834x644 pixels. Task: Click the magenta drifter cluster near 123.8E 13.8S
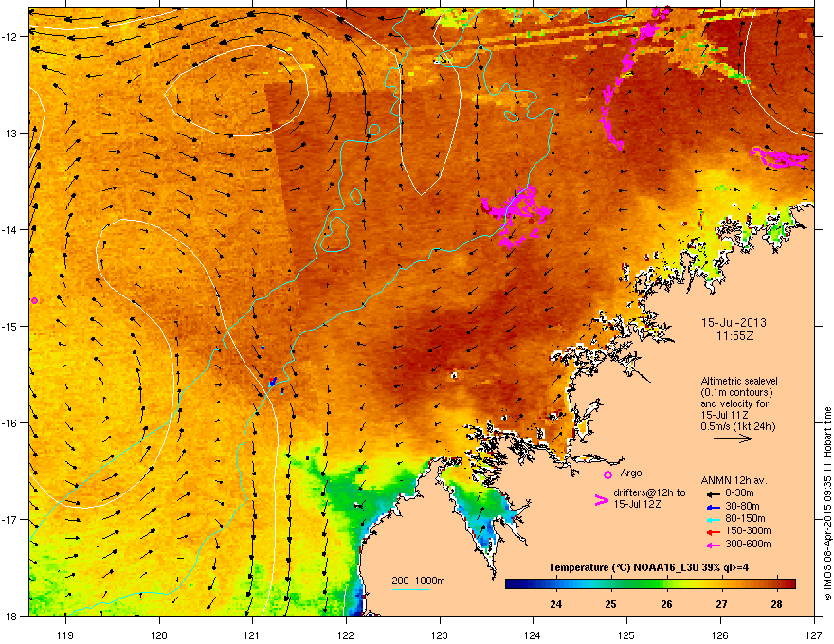[517, 215]
